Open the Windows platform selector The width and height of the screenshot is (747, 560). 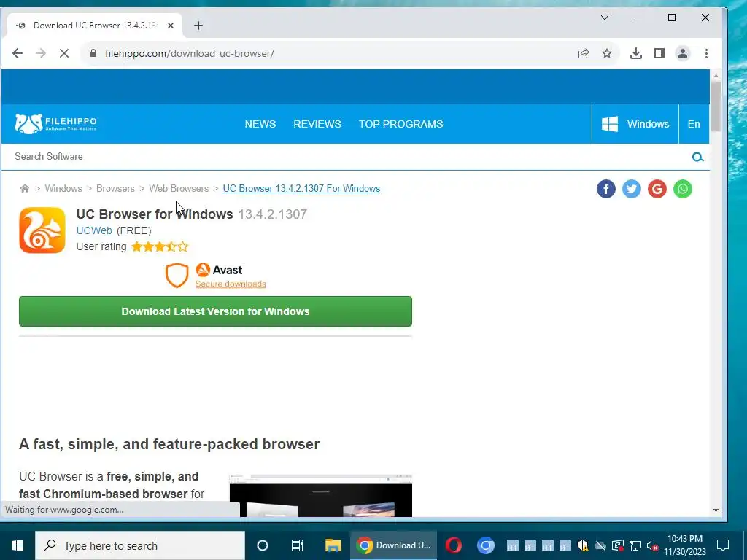point(635,124)
